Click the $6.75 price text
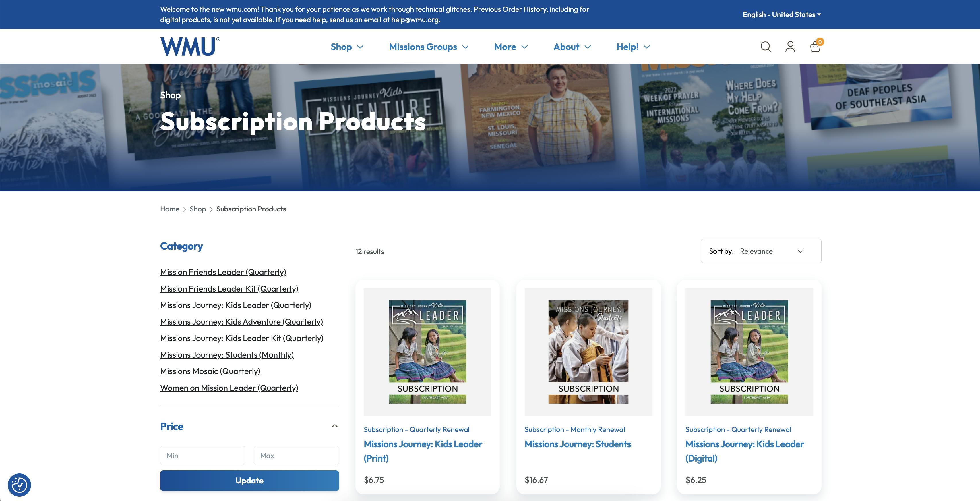This screenshot has height=501, width=980. (373, 480)
